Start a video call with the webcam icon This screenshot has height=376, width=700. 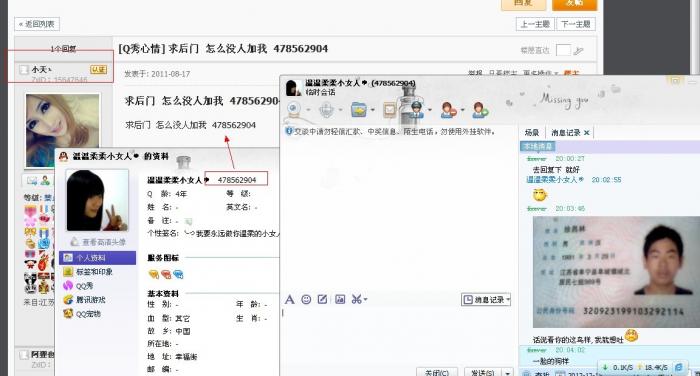click(x=294, y=109)
